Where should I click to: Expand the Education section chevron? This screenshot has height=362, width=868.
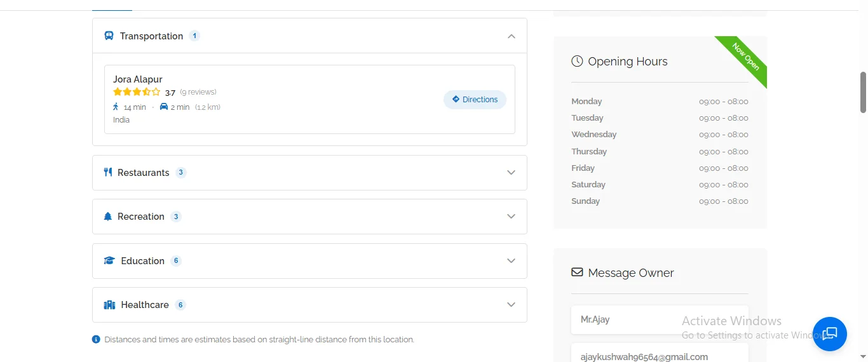coord(512,261)
